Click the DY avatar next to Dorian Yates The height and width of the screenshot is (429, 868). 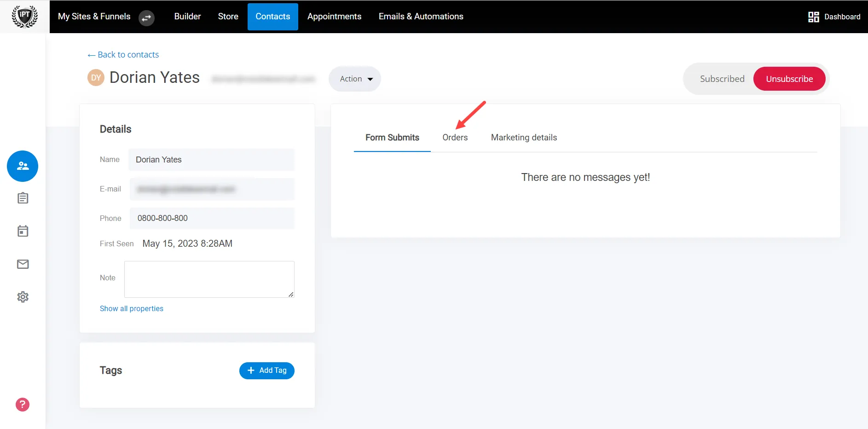tap(95, 77)
